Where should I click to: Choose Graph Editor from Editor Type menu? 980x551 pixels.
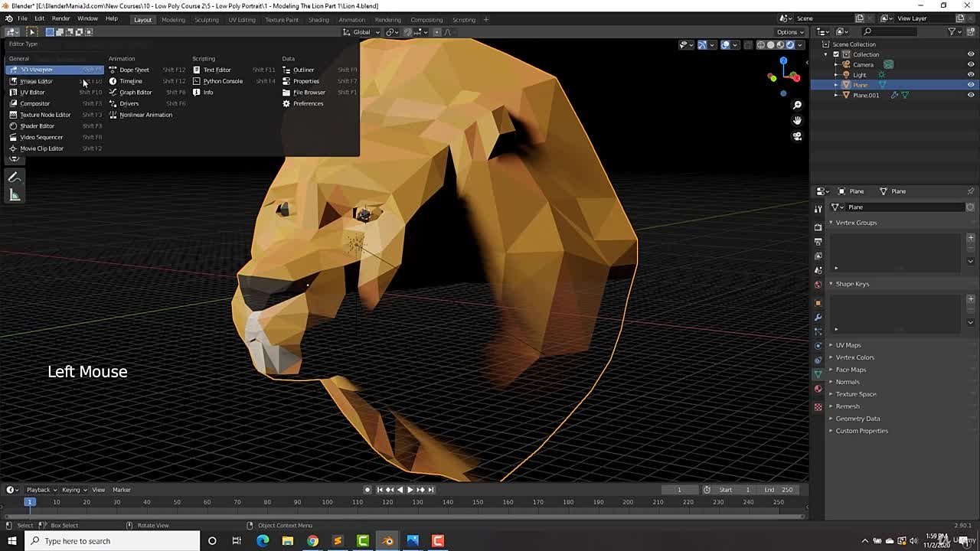point(147,92)
